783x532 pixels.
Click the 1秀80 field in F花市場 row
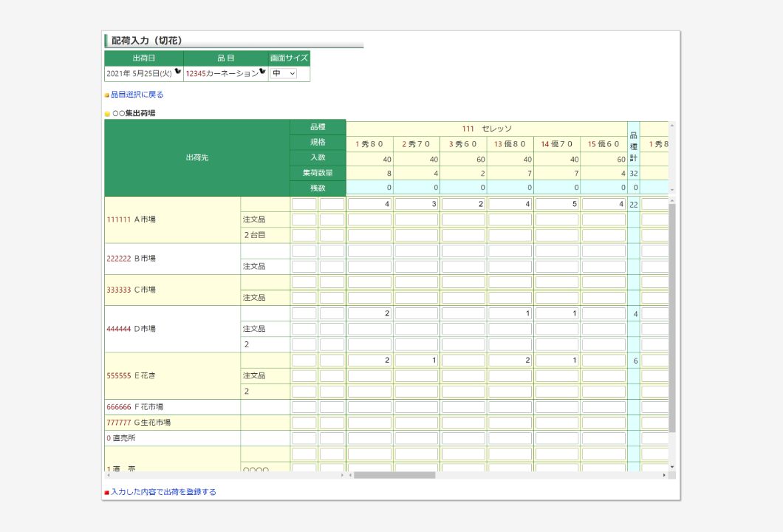coord(369,407)
